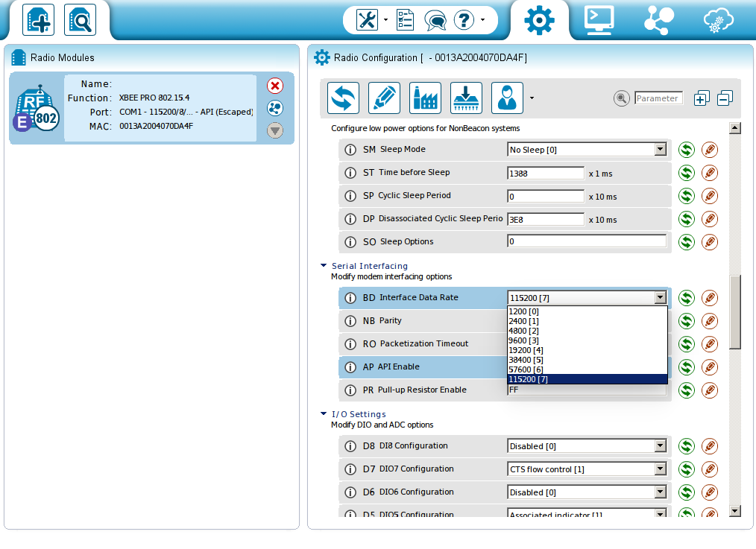The width and height of the screenshot is (756, 549).
Task: Write the PR Pull-up Resistor Enable setting
Action: pos(710,390)
